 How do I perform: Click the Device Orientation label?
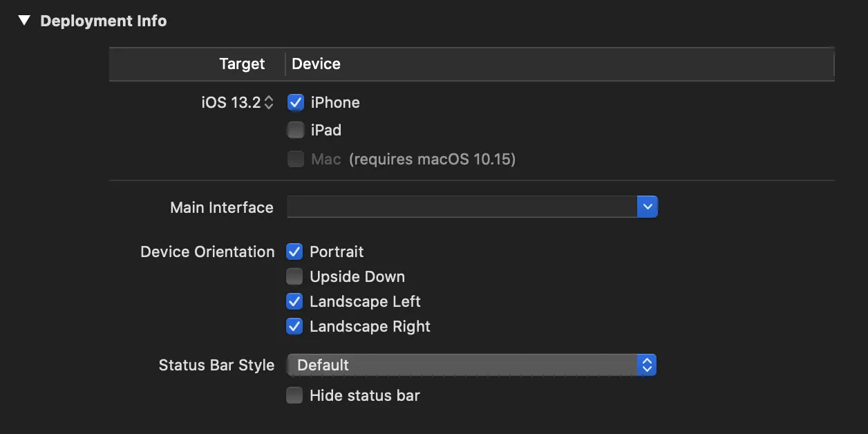click(207, 252)
